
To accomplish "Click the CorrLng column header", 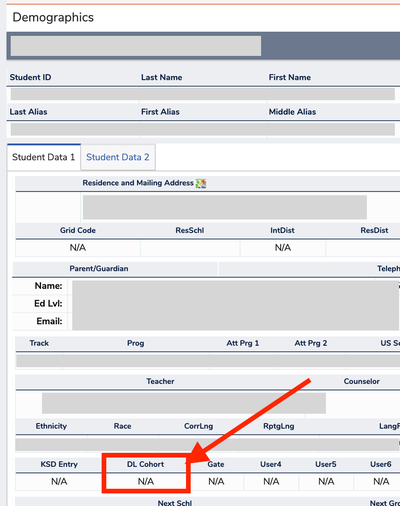I will click(x=198, y=426).
